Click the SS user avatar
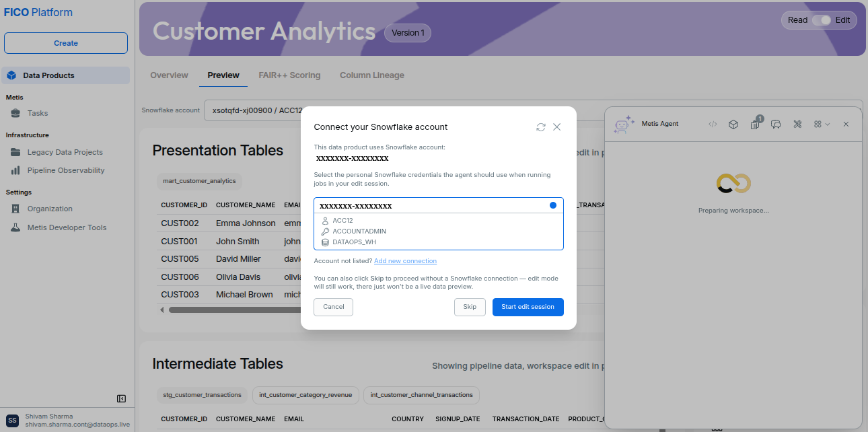 pyautogui.click(x=13, y=420)
